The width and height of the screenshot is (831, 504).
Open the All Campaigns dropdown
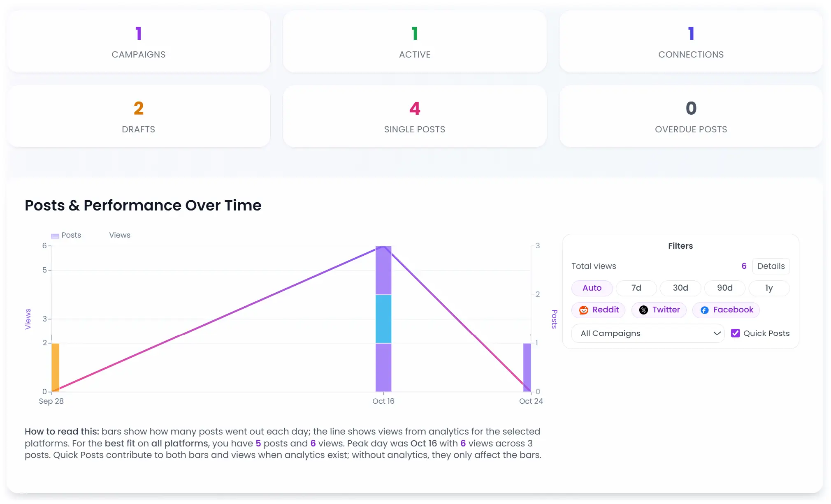(x=648, y=333)
